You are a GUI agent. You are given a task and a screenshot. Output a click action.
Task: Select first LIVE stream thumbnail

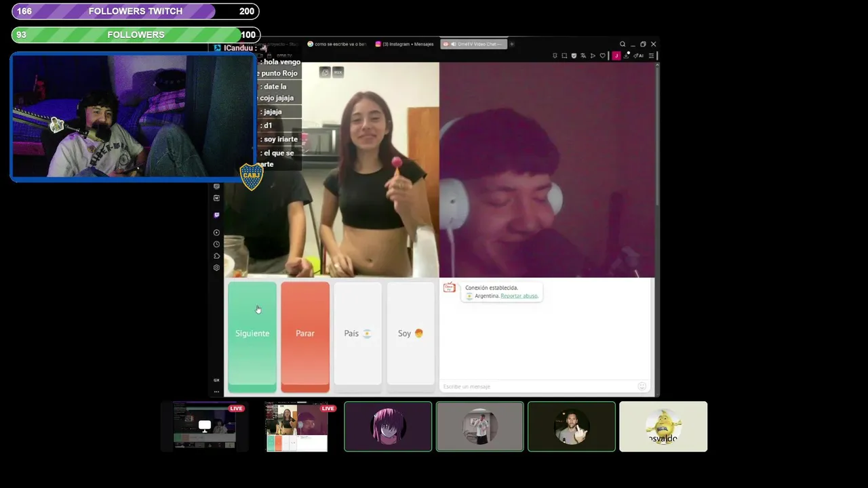point(204,426)
